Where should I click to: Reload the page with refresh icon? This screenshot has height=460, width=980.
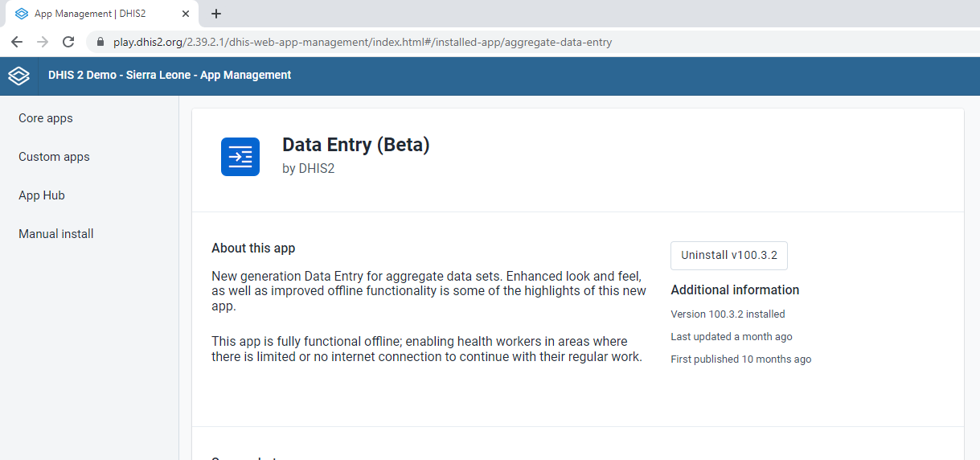(x=68, y=42)
